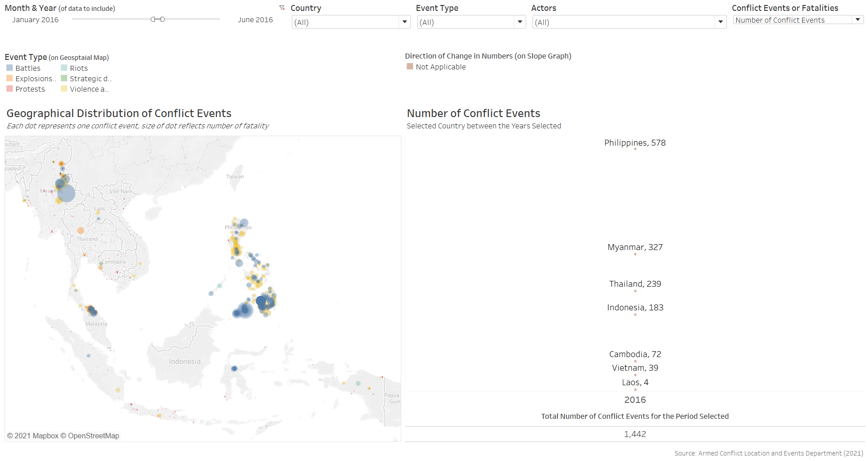Select the Myanmar, 327 data label
The height and width of the screenshot is (461, 868).
coord(635,247)
